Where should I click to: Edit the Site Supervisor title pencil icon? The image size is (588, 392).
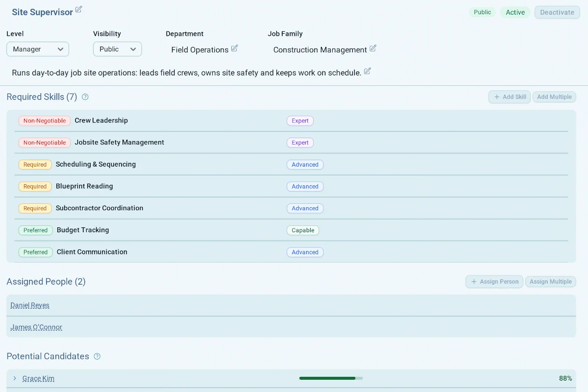pos(78,10)
